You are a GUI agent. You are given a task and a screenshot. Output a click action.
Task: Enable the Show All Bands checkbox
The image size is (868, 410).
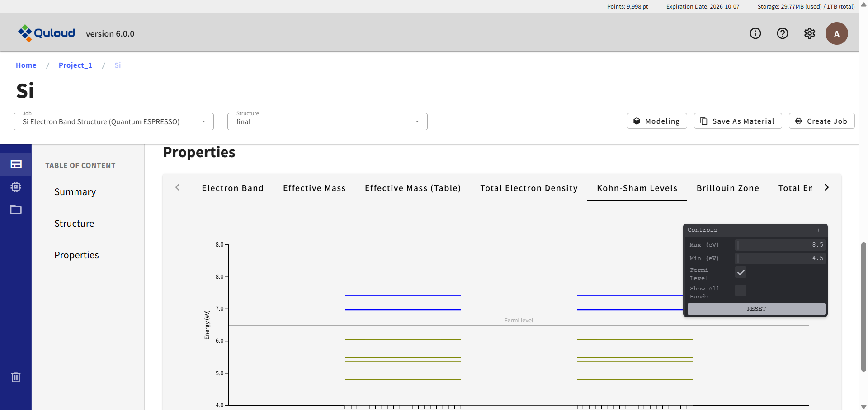(741, 290)
